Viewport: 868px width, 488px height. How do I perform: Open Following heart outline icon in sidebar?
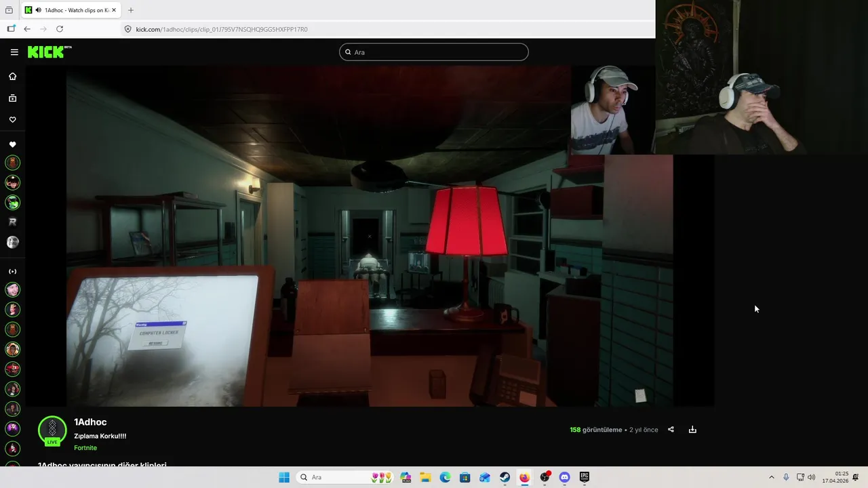[12, 120]
